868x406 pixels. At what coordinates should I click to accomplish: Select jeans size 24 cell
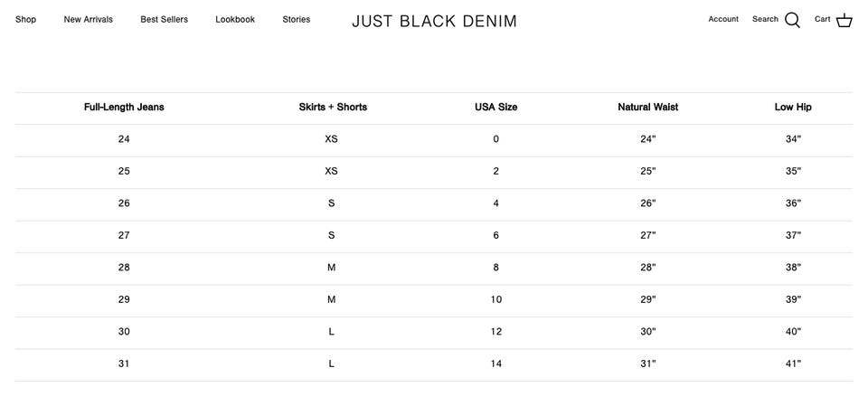click(x=124, y=139)
